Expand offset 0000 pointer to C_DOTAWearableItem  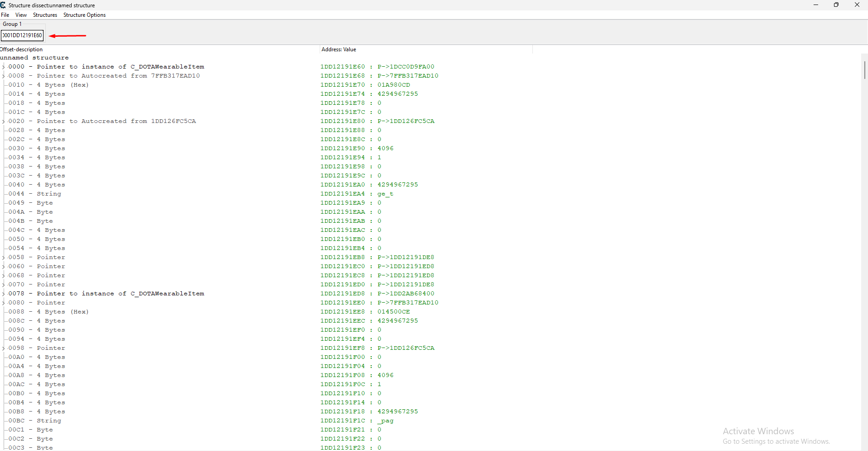point(3,67)
